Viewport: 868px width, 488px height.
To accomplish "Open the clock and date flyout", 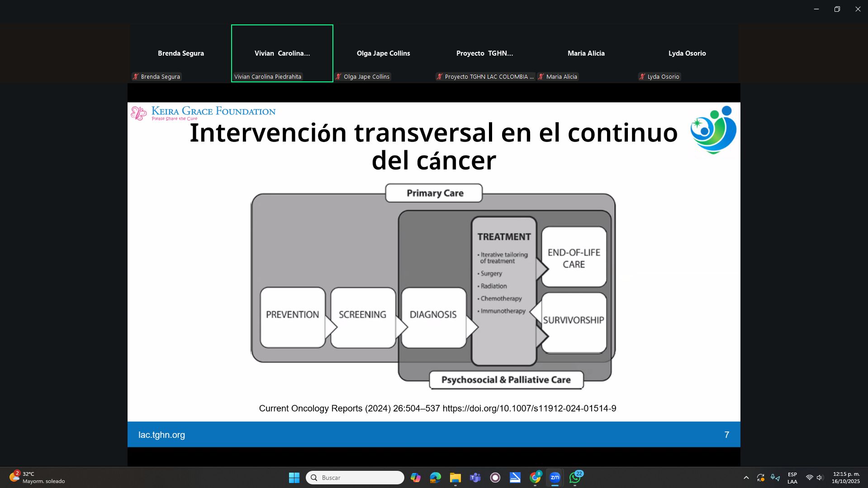I will pos(845,478).
